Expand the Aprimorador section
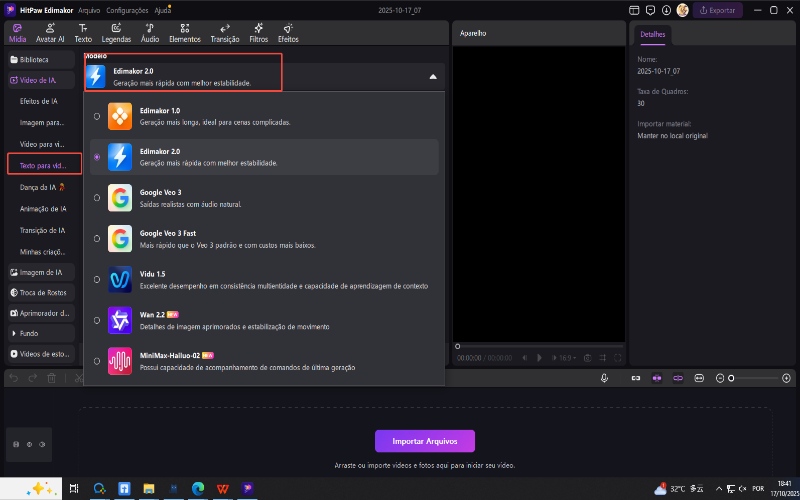 point(41,313)
